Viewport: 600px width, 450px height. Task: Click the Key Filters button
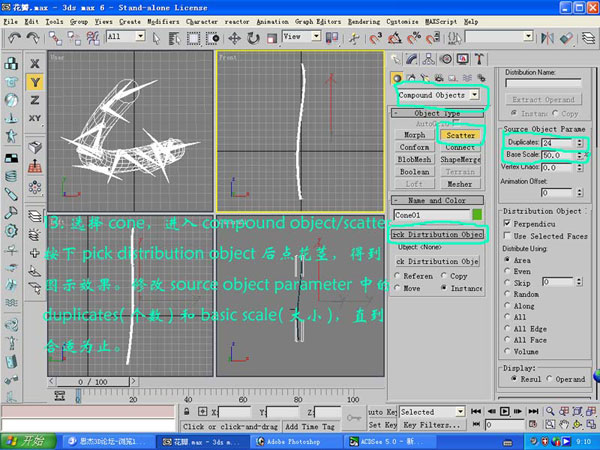(432, 425)
